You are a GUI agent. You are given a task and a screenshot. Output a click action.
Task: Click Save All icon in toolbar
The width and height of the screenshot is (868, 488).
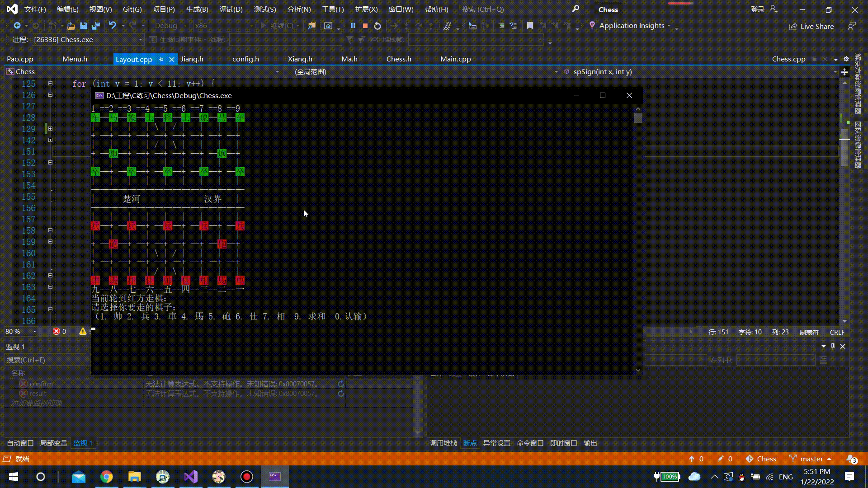(95, 26)
